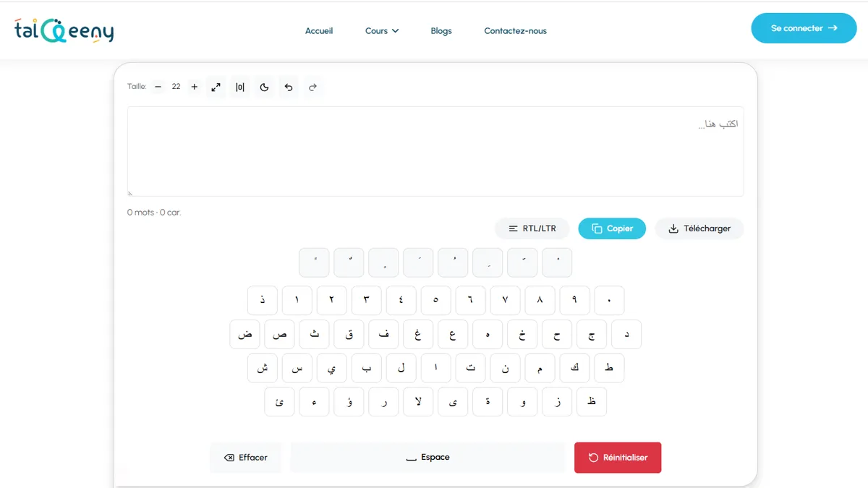The image size is (868, 488).
Task: Increase font size with the plus stepper
Action: (x=194, y=87)
